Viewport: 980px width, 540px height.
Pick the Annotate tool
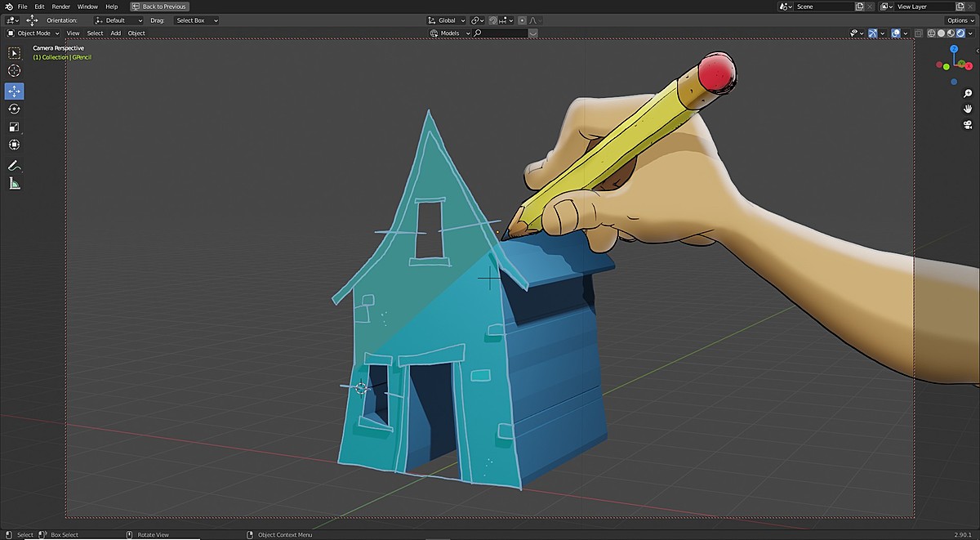(x=14, y=165)
